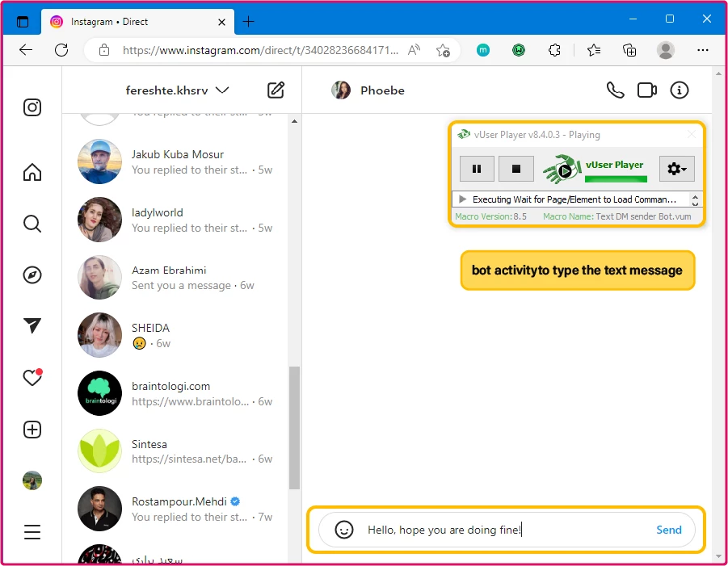The width and height of the screenshot is (728, 566).
Task: Open tab actions menu icon
Action: pos(23,21)
